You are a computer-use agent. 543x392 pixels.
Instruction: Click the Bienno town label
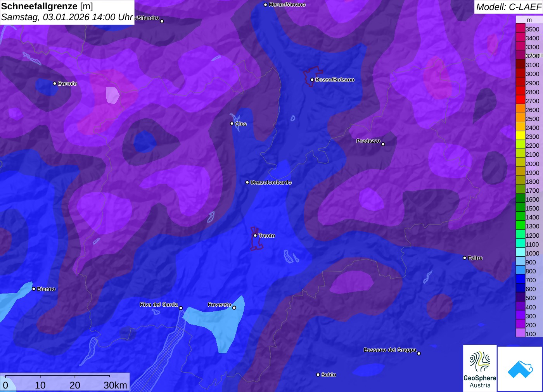(x=46, y=289)
